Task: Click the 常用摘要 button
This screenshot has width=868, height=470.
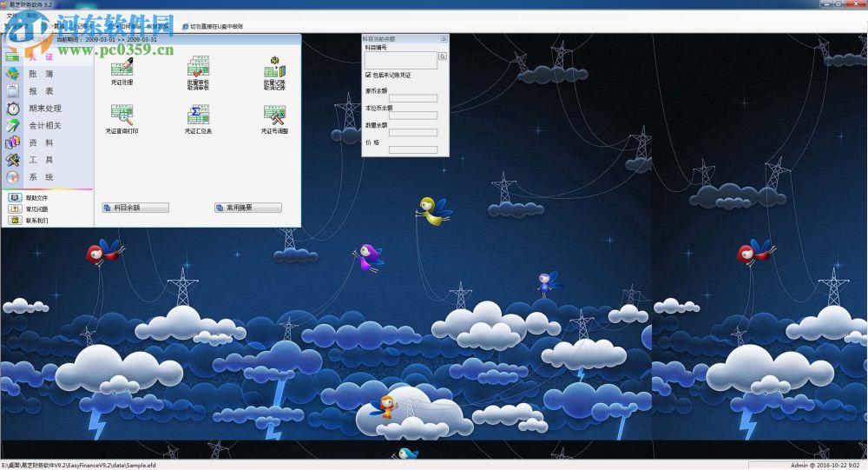Action: pos(248,208)
